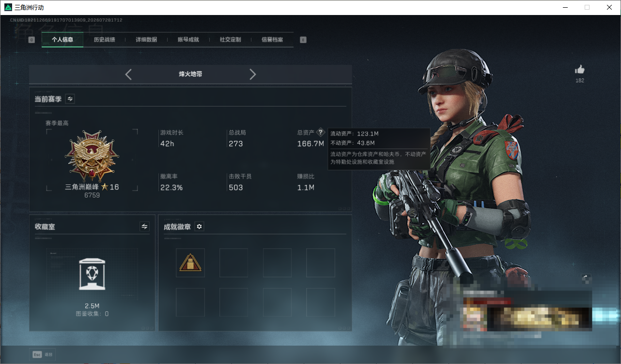Screen dimensions: 621x364
Task: Click the 流动资产: 123.1M tooltip line
Action: pos(355,134)
